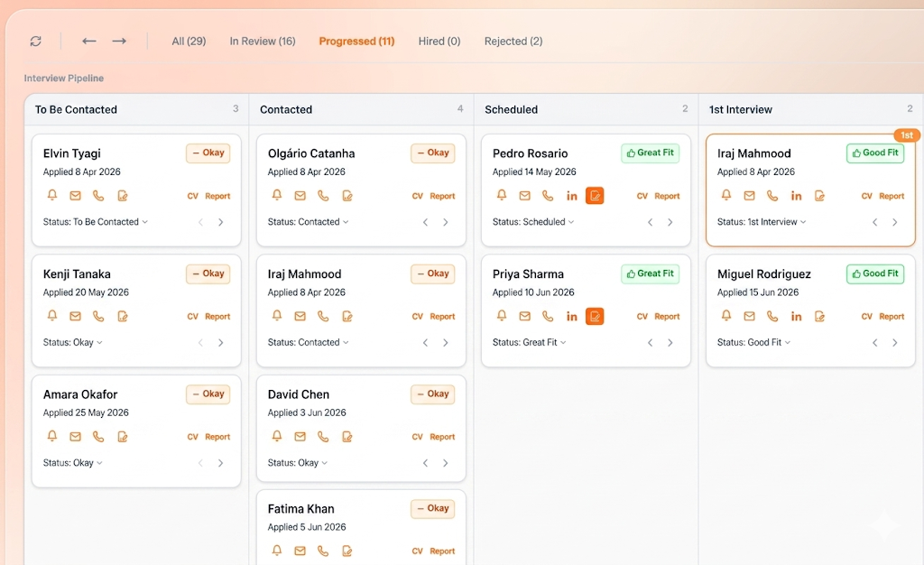The width and height of the screenshot is (924, 565).
Task: Email Olgário Catanha with envelope icon
Action: (300, 196)
